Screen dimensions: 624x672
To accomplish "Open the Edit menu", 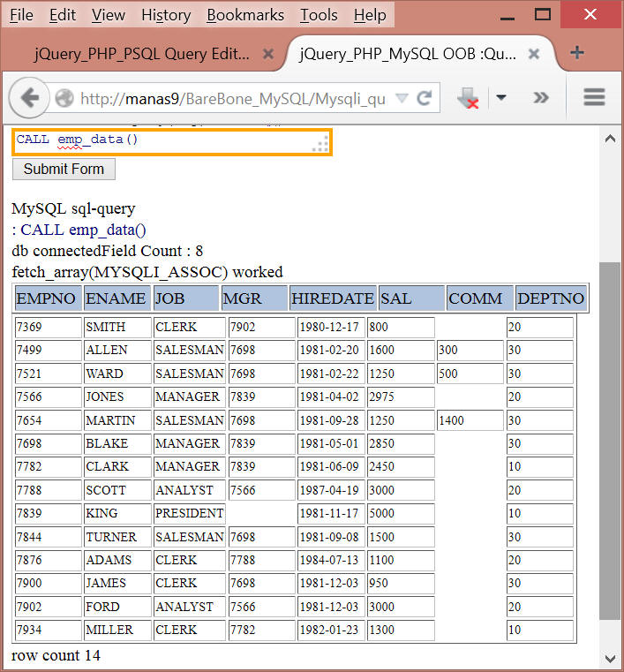I will (x=63, y=15).
